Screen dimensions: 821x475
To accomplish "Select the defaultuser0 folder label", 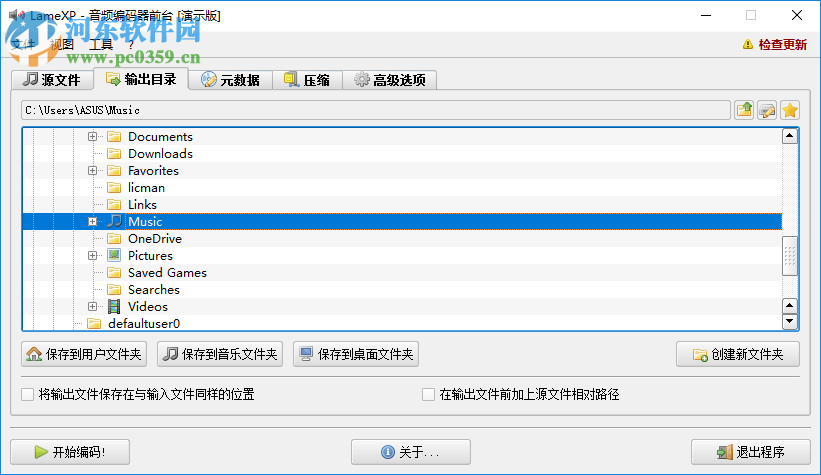I will coord(144,324).
